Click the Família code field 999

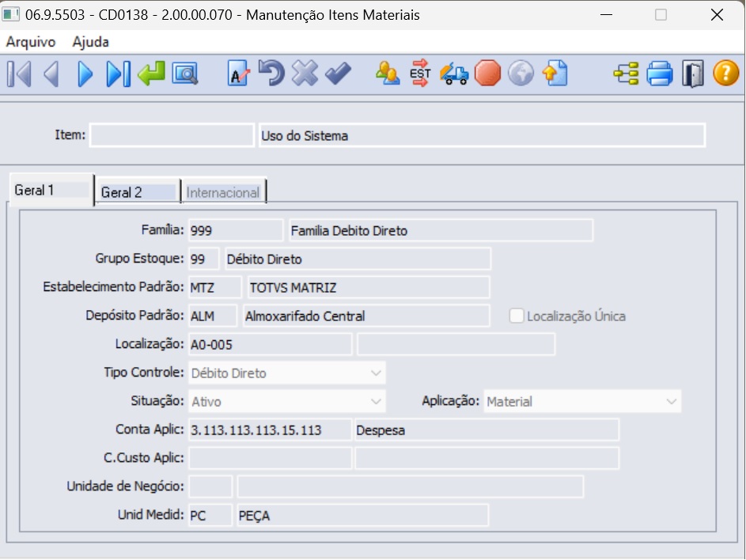coord(236,230)
